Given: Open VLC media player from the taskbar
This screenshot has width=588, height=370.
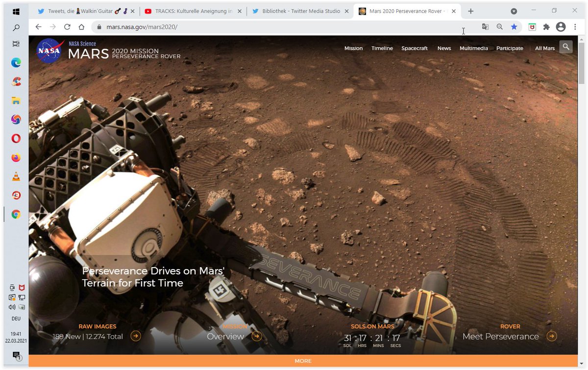Looking at the screenshot, I should tap(16, 177).
